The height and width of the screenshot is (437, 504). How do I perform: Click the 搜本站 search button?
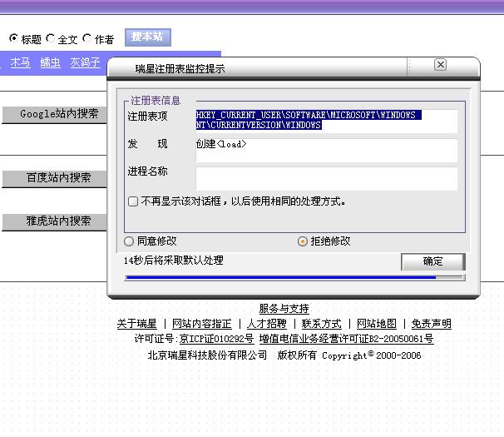click(x=147, y=37)
